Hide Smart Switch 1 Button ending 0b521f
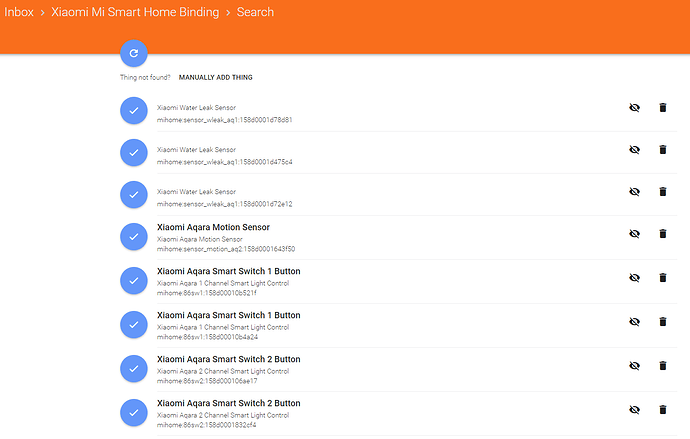 (634, 278)
